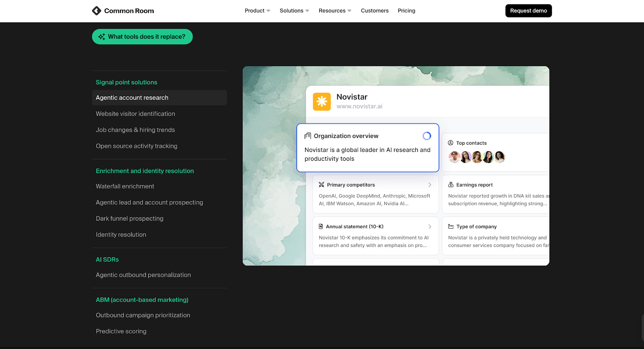This screenshot has height=349, width=644.
Task: Expand the Primary competitors card chevron
Action: 430,185
